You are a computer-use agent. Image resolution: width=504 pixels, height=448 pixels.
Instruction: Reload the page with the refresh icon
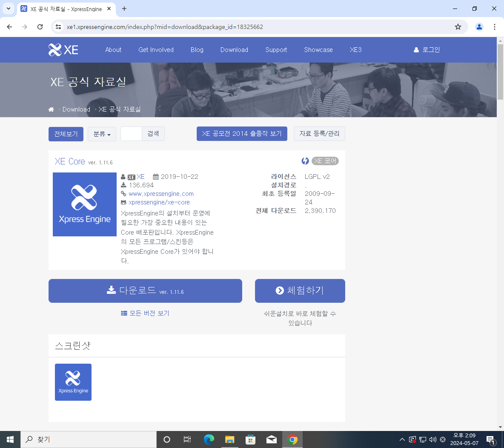coord(40,27)
